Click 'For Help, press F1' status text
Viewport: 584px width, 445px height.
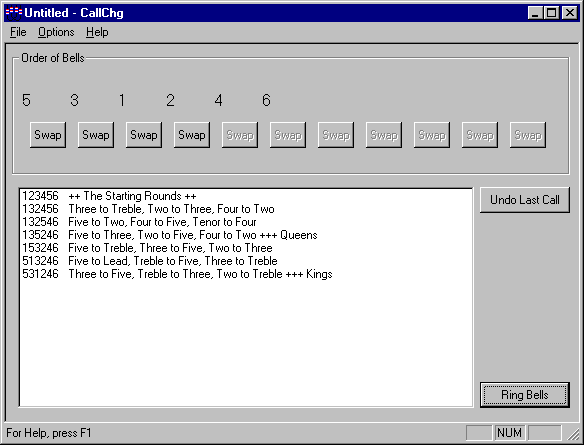click(x=49, y=433)
